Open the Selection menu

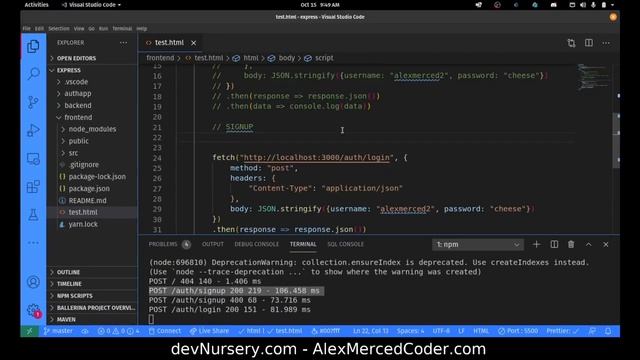59,29
